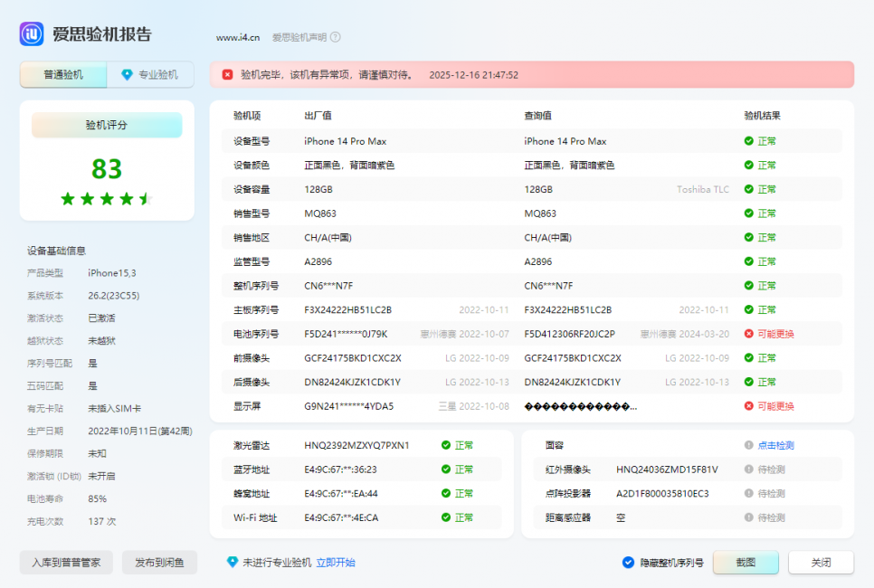This screenshot has height=588, width=874.
Task: Click red warning icon in 电池序列号 row
Action: click(x=748, y=334)
